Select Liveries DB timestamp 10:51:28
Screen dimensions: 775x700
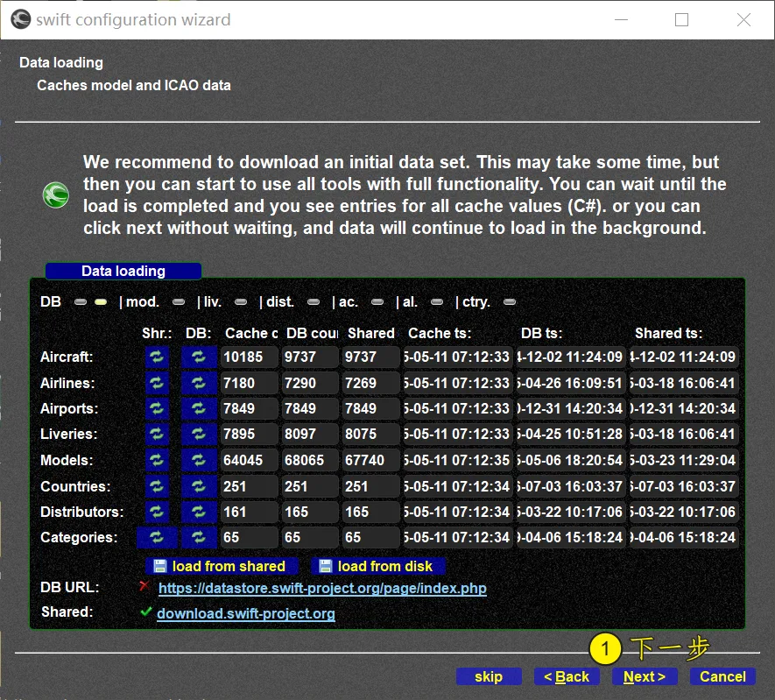pyautogui.click(x=570, y=434)
